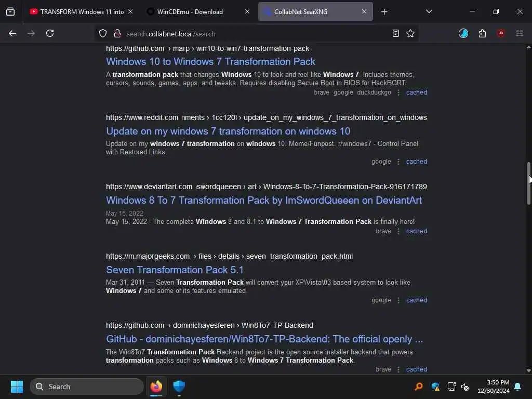532x399 pixels.
Task: Bookmark this page with the star icon
Action: (x=410, y=33)
